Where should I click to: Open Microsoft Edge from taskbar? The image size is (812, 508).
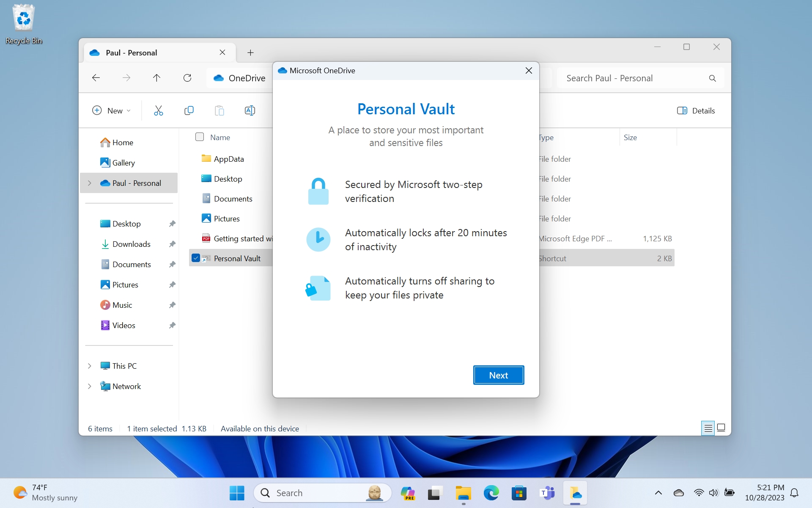pyautogui.click(x=491, y=493)
